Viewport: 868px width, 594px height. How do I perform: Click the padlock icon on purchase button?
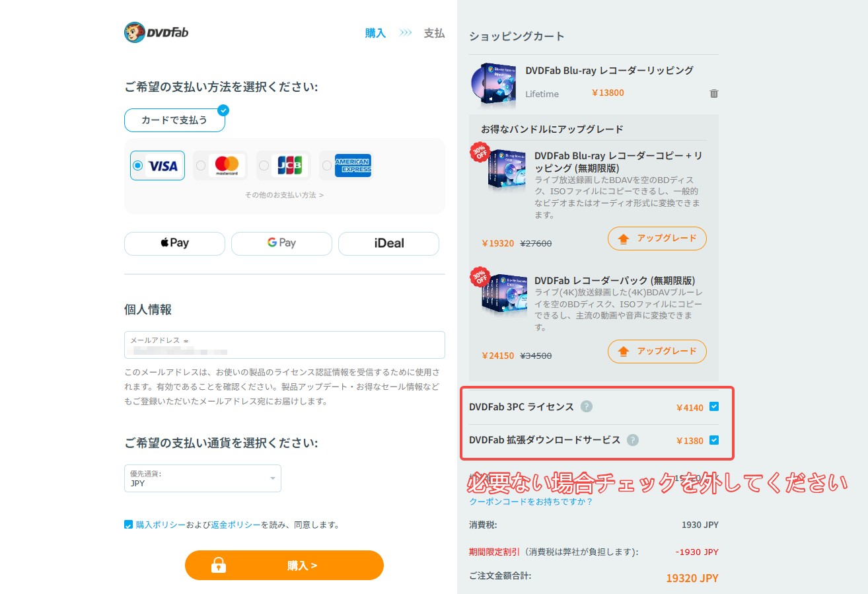point(219,565)
